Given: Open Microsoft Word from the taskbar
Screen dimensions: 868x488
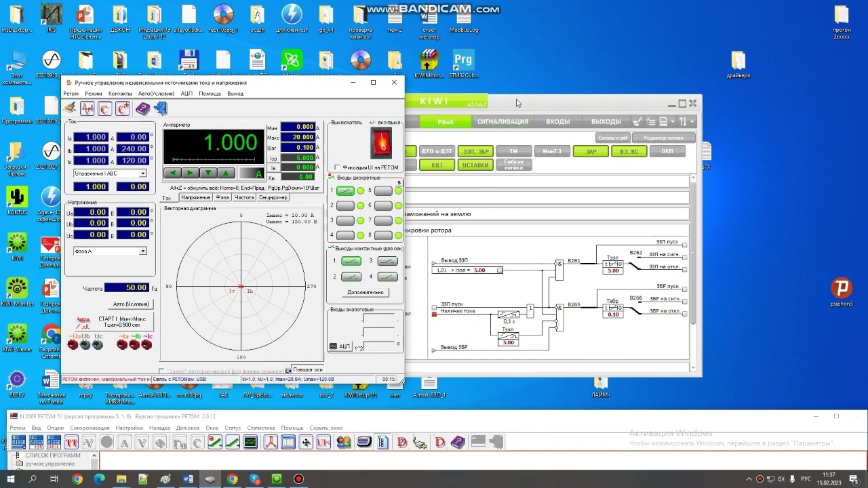Looking at the screenshot, I should point(188,479).
